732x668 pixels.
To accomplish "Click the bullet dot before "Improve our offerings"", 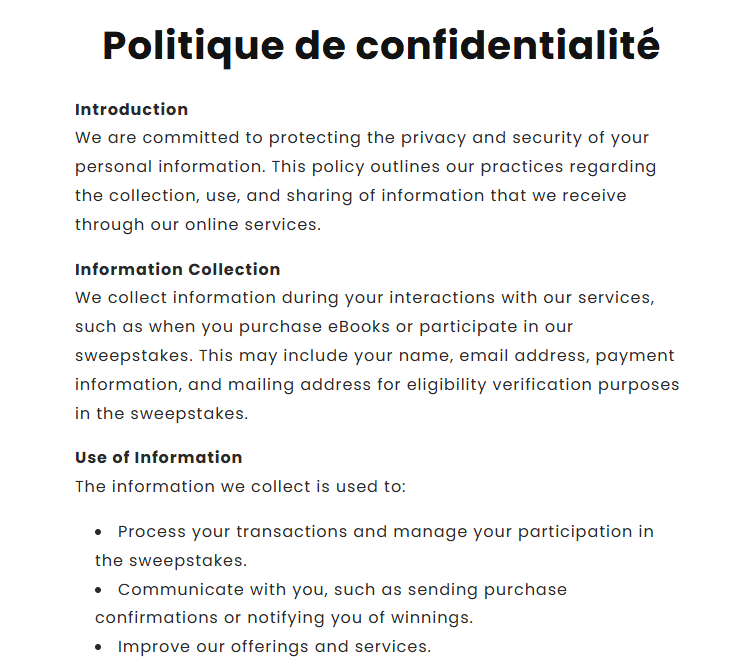I will (x=99, y=647).
